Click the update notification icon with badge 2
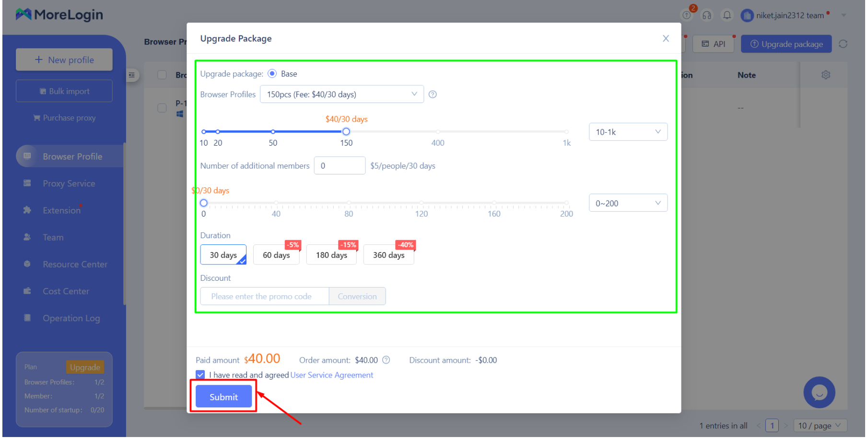 point(687,15)
